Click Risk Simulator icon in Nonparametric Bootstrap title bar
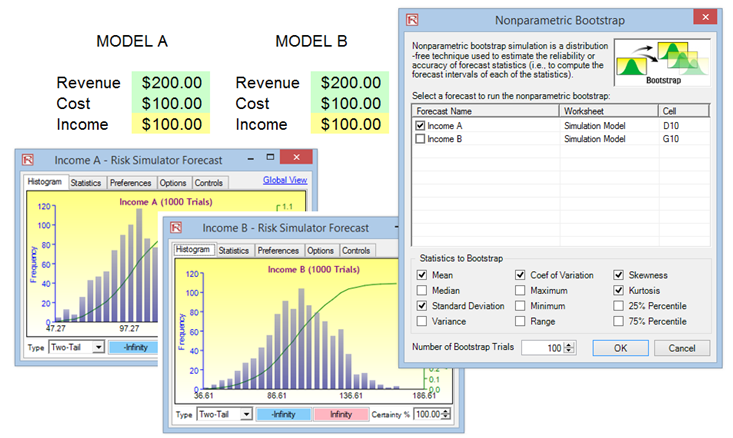Screen dimensions: 733x438 click(412, 20)
